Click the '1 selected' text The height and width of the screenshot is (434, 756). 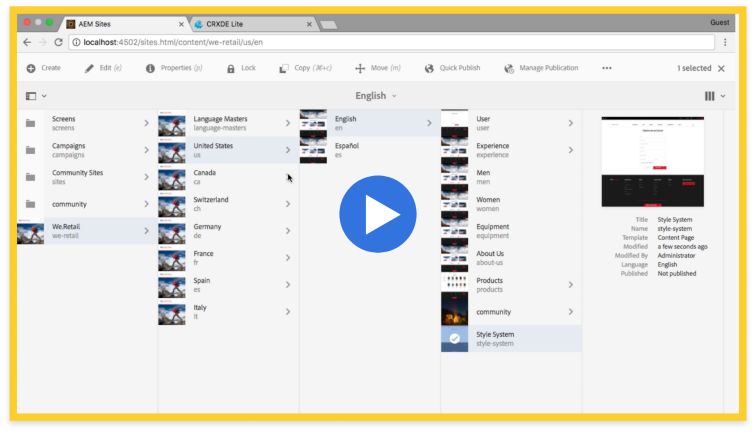pos(694,68)
